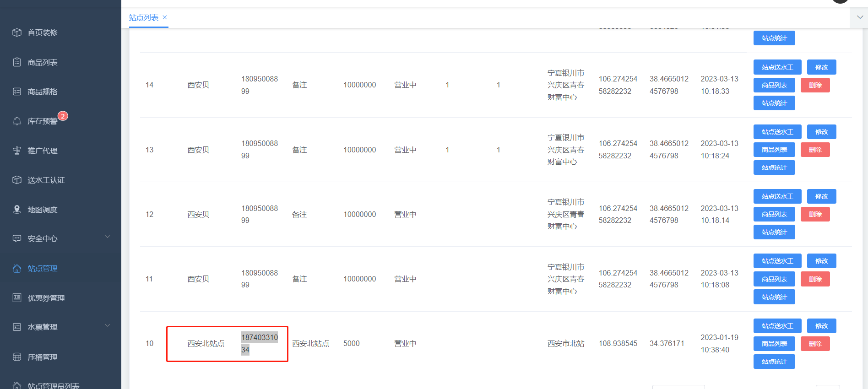Open the tab list dropdown chevron
The width and height of the screenshot is (868, 389).
860,17
